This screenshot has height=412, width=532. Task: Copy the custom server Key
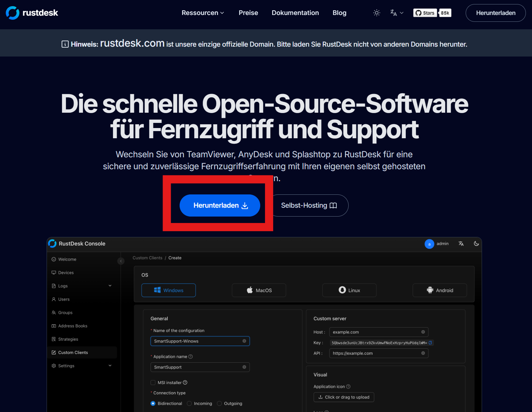point(430,343)
